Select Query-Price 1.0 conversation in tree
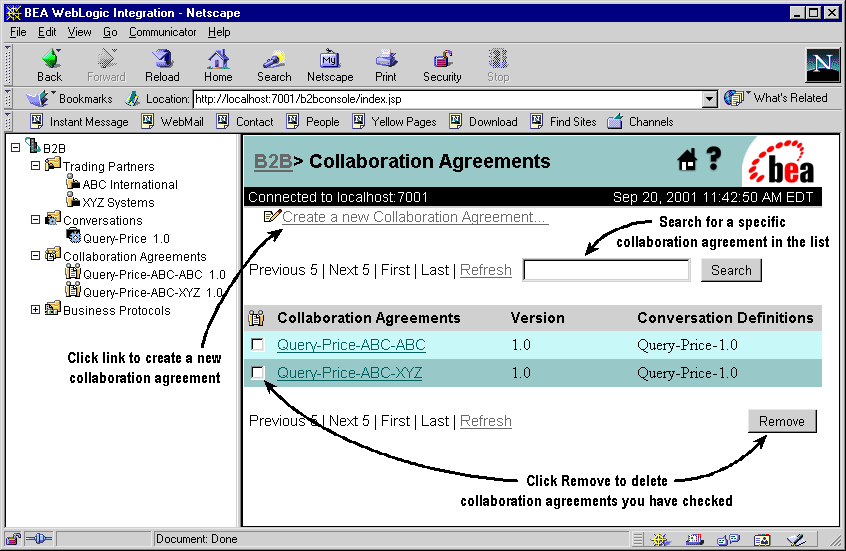The height and width of the screenshot is (551, 846). 126,239
